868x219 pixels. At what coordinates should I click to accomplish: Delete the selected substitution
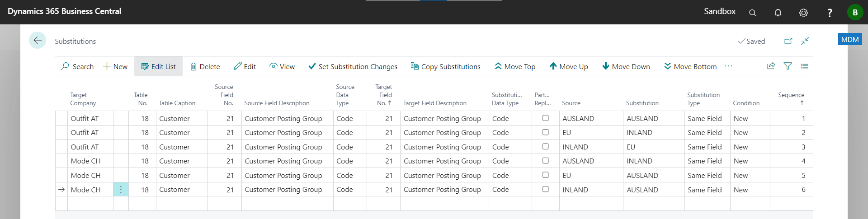click(205, 66)
